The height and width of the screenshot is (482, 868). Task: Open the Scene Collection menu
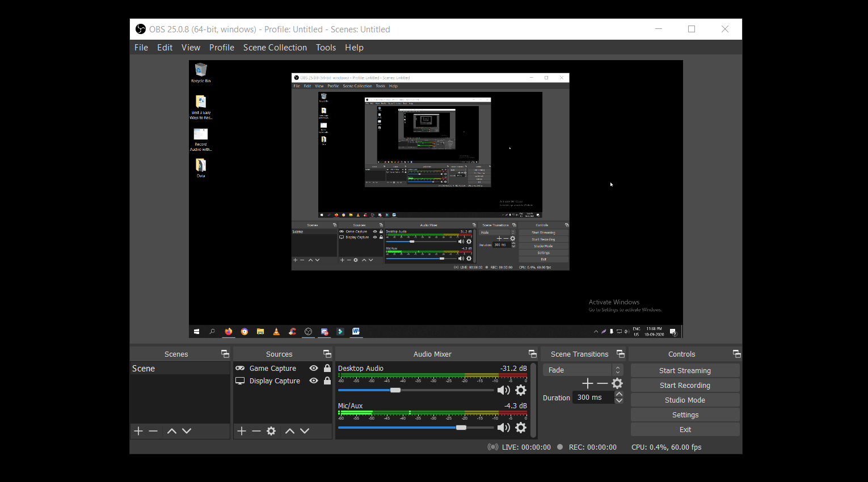(x=275, y=48)
